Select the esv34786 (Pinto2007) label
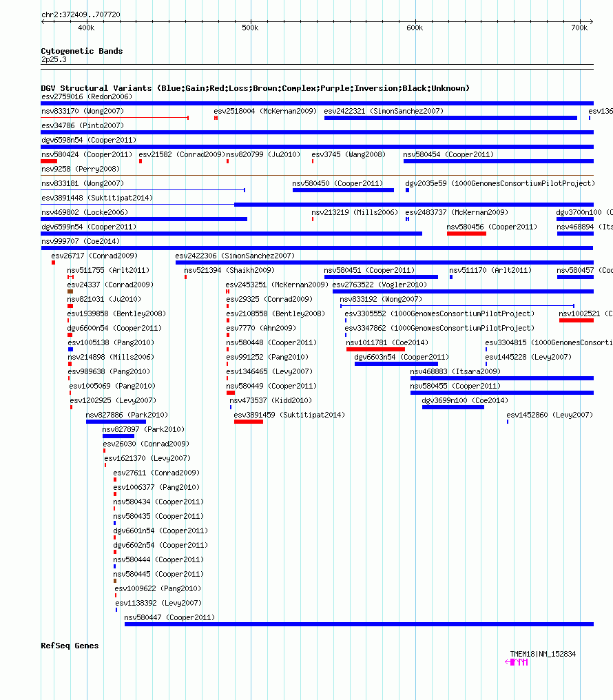The width and height of the screenshot is (613, 700). (83, 126)
